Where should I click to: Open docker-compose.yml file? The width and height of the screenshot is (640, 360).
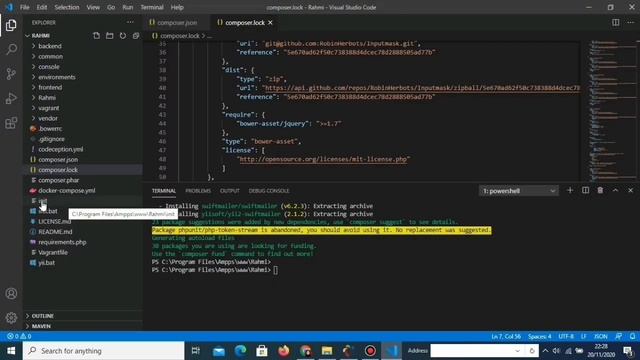(67, 191)
